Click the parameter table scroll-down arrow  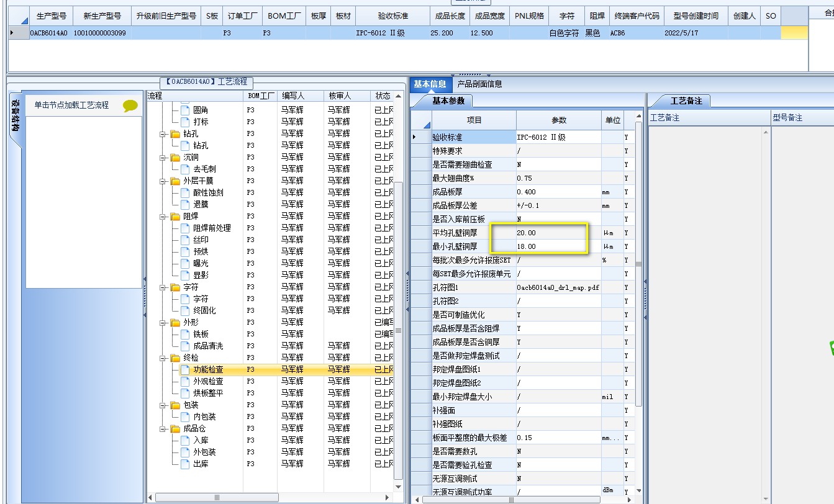click(x=639, y=490)
